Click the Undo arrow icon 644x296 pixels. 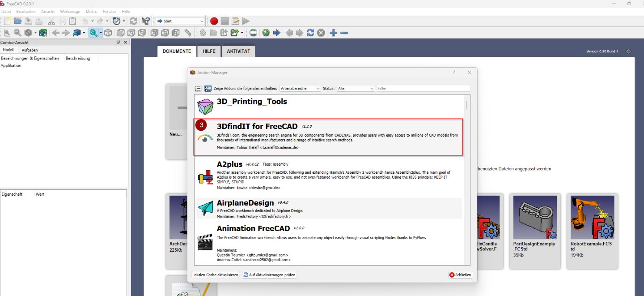click(x=85, y=21)
